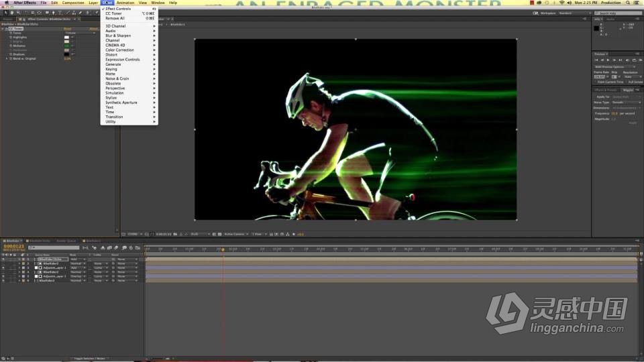Select the Zoom magnifier tool
This screenshot has height=362, width=644.
point(19,13)
